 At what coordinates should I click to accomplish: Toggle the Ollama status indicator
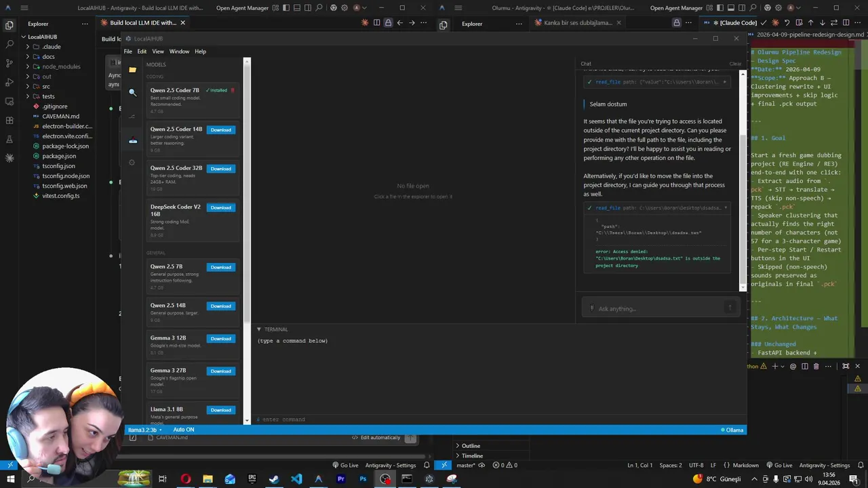pyautogui.click(x=732, y=430)
